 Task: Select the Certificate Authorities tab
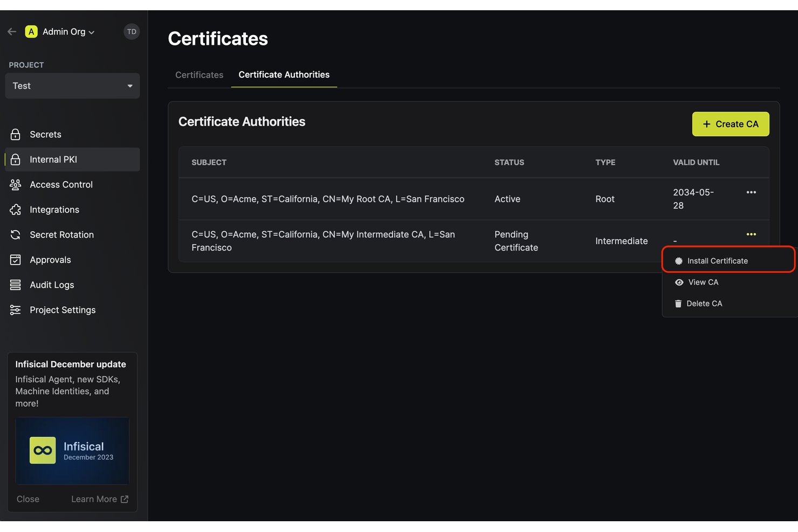tap(284, 75)
